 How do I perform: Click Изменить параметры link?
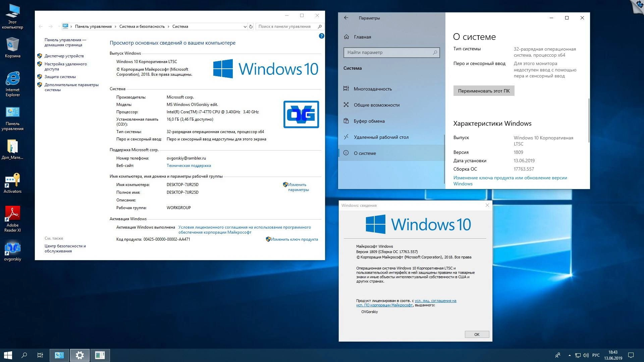point(298,187)
